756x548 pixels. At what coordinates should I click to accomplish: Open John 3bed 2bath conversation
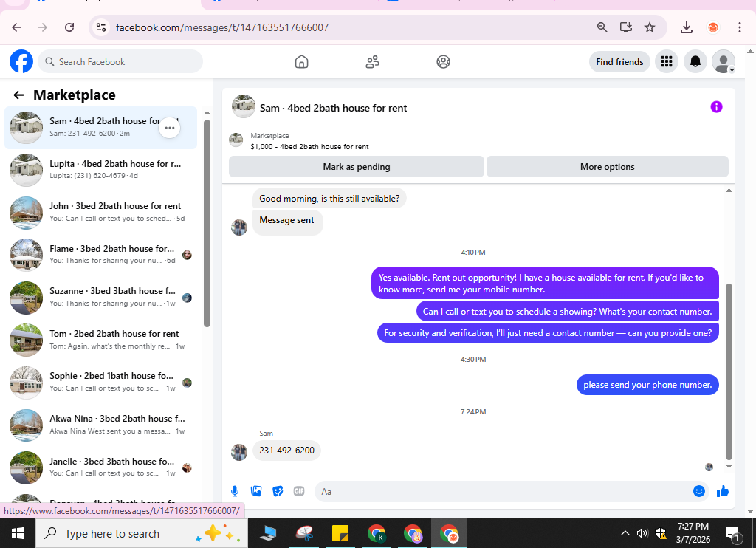100,212
